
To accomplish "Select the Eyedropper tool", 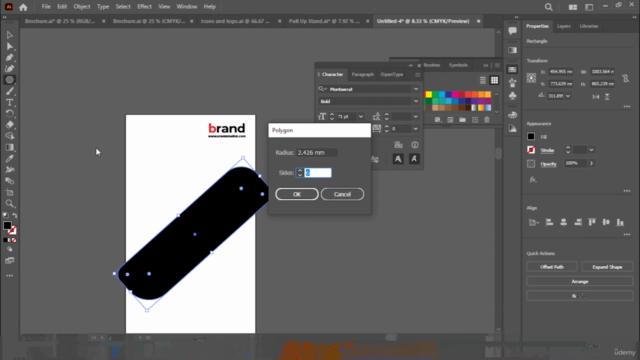I will [9, 159].
